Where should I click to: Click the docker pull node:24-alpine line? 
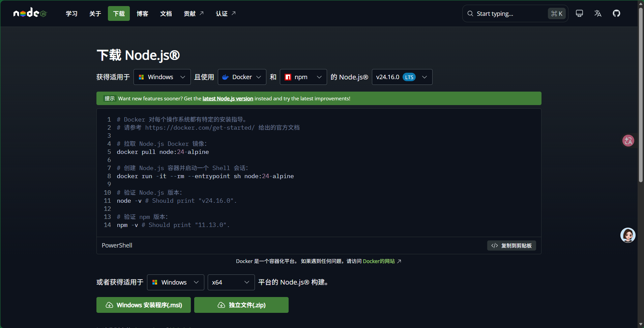point(163,152)
